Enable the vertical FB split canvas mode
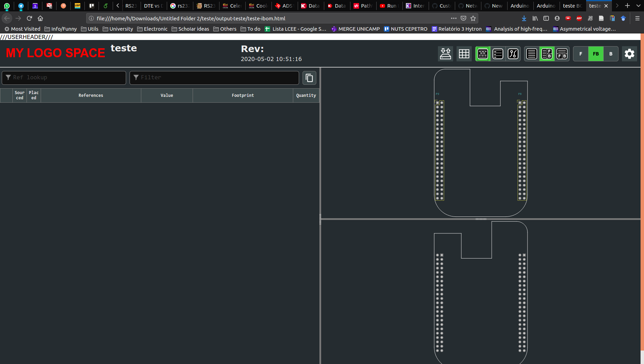 (x=547, y=54)
